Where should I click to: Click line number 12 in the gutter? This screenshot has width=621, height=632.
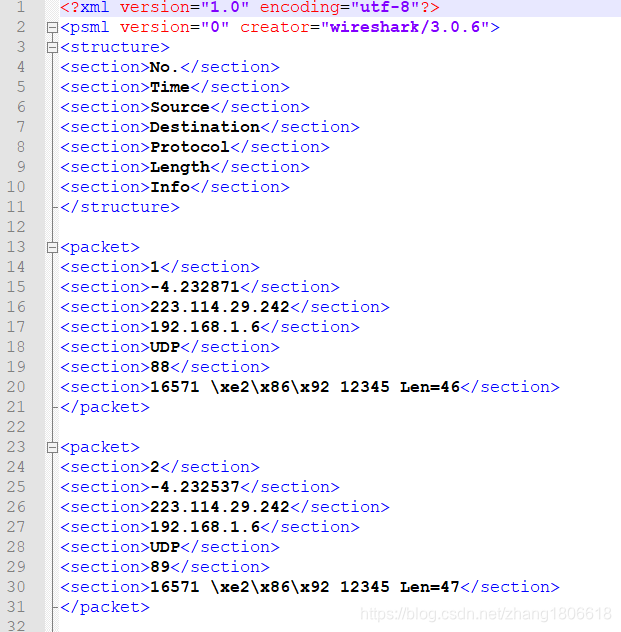click(16, 227)
